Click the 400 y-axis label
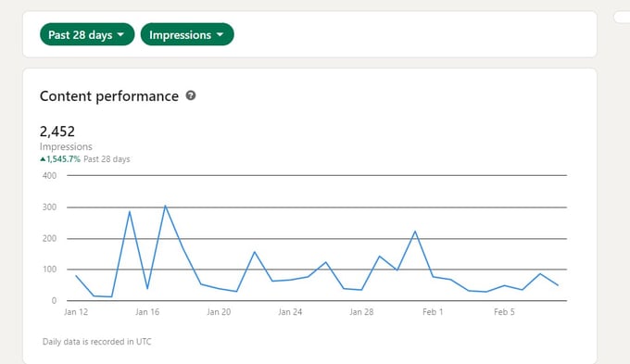This screenshot has height=364, width=630. click(x=49, y=176)
